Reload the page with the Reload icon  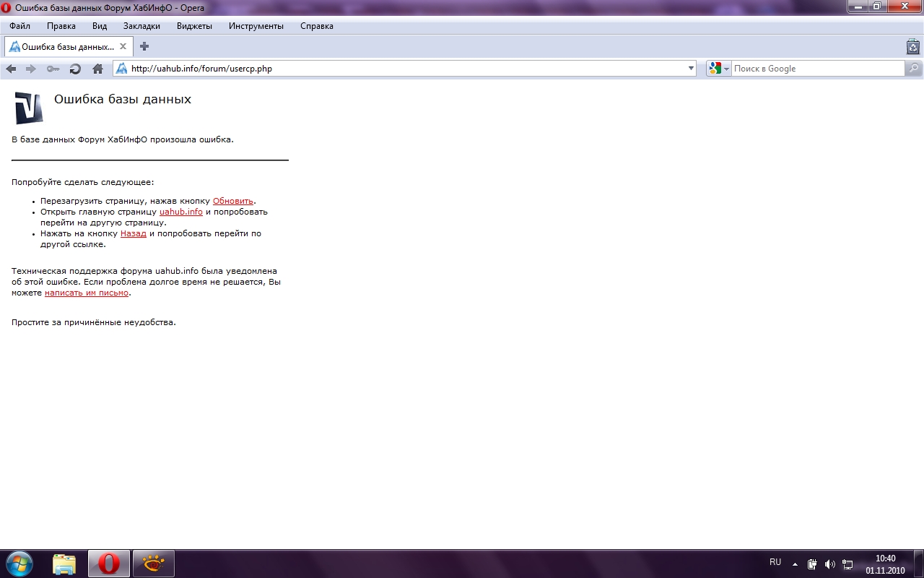coord(75,69)
